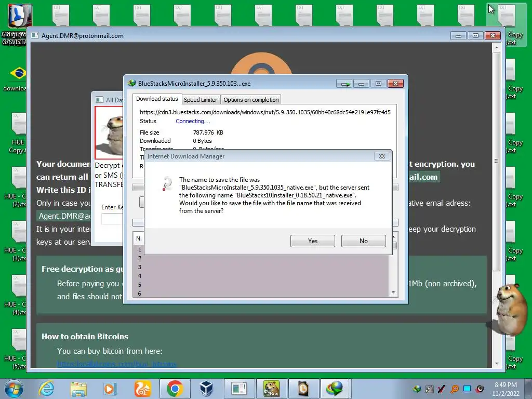Click scroll down arrow of ransom note scrollbar
532x399 pixels.
pyautogui.click(x=497, y=363)
